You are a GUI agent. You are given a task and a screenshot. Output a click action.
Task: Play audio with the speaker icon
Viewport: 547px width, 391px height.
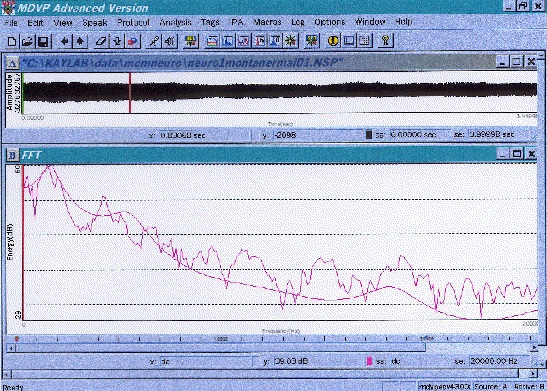click(x=170, y=42)
